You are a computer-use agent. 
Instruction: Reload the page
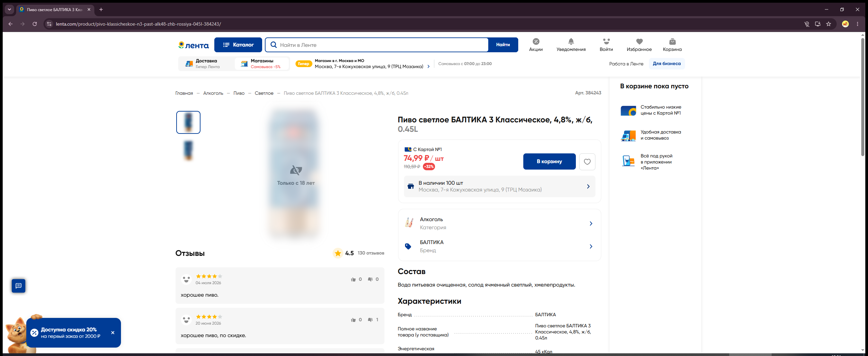(35, 24)
